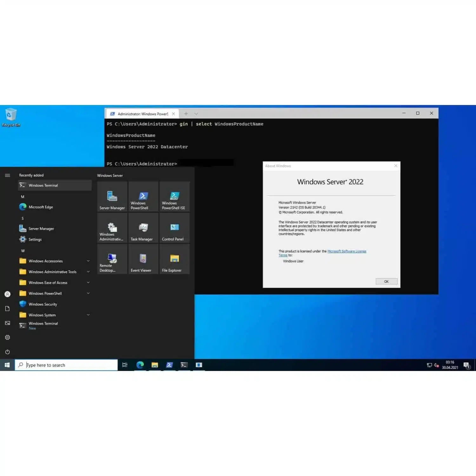Open Server Manager from app list
476x476 pixels.
[55, 228]
